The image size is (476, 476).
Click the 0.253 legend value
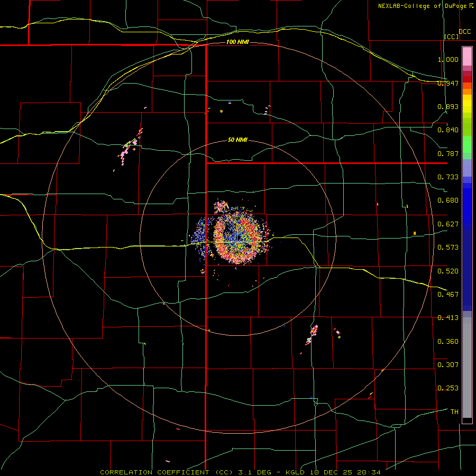[448, 388]
